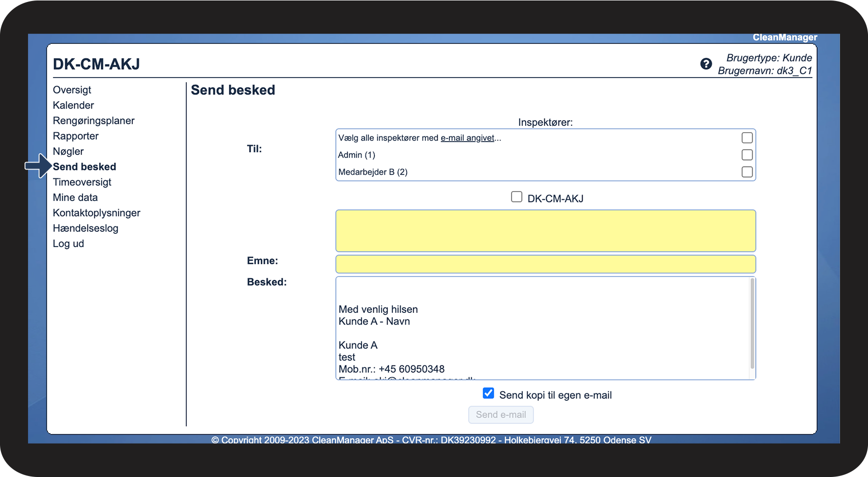Log out via Log ud

coord(68,243)
